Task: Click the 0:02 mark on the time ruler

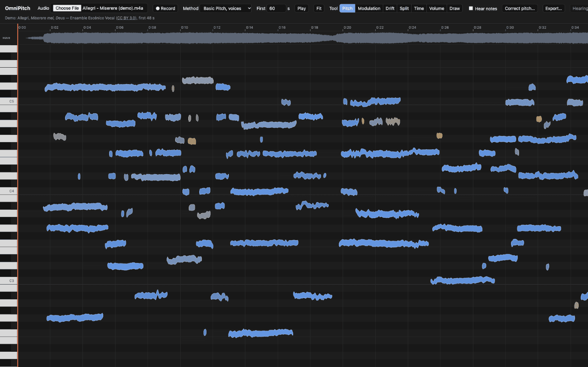Action: click(55, 27)
